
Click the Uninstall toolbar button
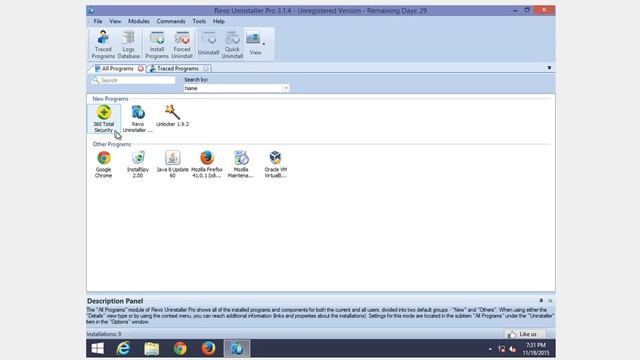click(208, 44)
